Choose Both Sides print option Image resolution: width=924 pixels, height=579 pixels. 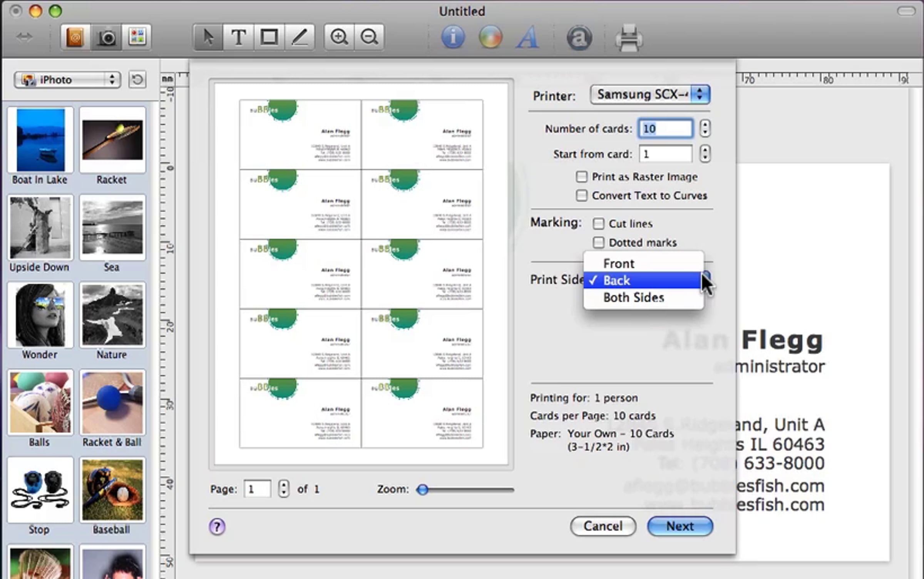point(633,298)
